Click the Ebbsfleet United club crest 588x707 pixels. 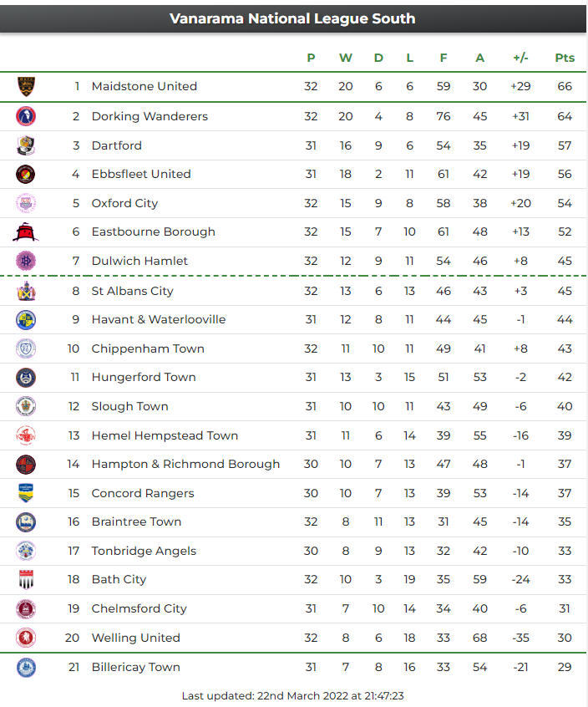(x=26, y=174)
